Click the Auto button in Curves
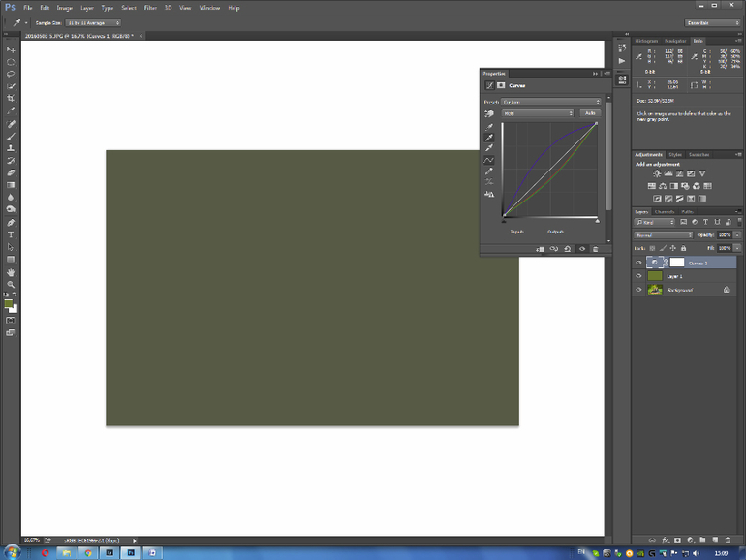The height and width of the screenshot is (560, 746). tap(590, 113)
